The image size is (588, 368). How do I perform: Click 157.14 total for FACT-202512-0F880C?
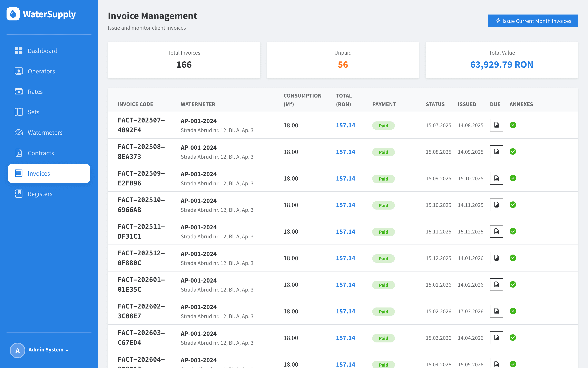pos(345,258)
